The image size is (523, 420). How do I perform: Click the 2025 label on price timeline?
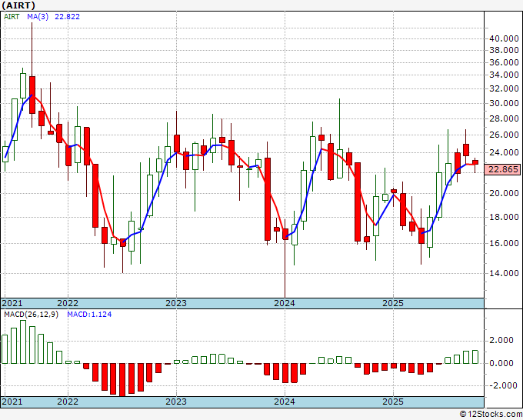pyautogui.click(x=393, y=303)
